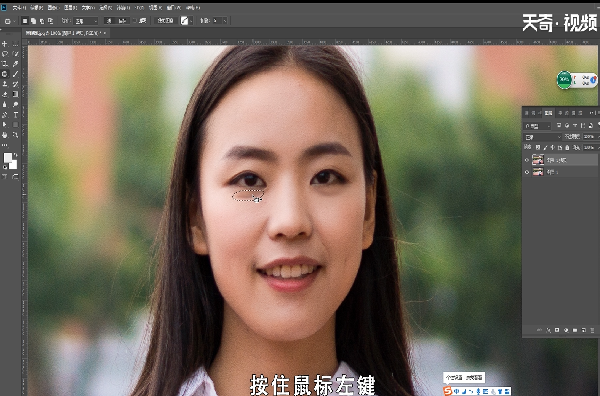This screenshot has height=396, width=600.
Task: Select the Pen tool
Action: tap(5, 114)
